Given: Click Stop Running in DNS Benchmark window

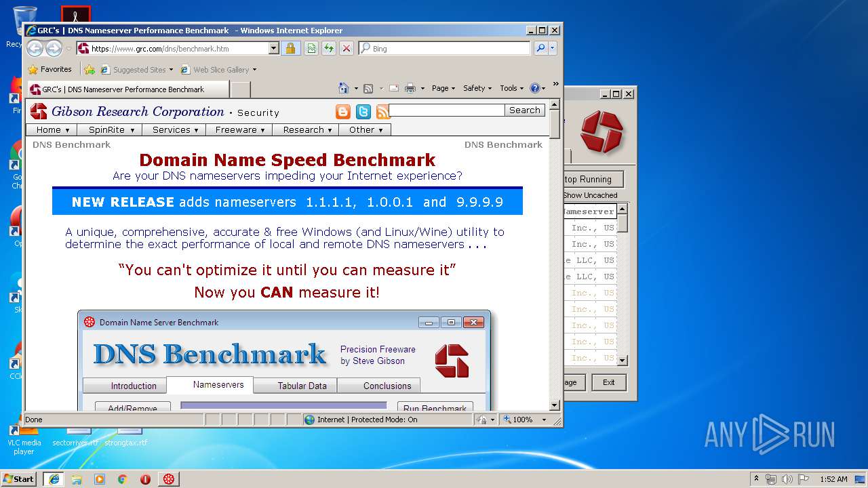Looking at the screenshot, I should coord(593,179).
